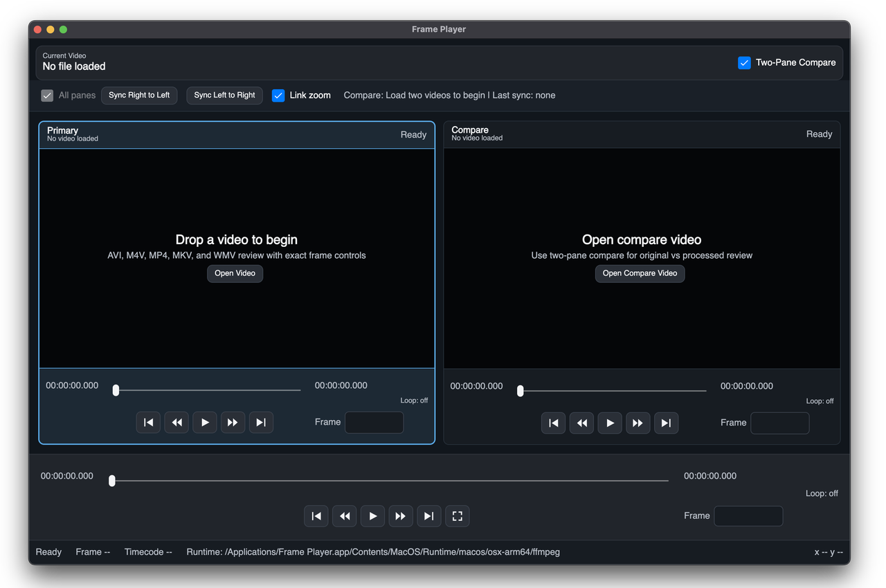Click the Primary pane seek slider handle
Image resolution: width=886 pixels, height=588 pixels.
point(116,390)
